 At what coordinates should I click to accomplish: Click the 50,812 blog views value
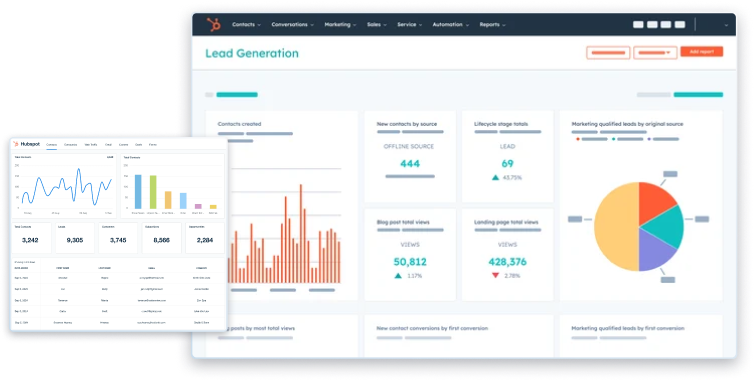[x=410, y=262]
